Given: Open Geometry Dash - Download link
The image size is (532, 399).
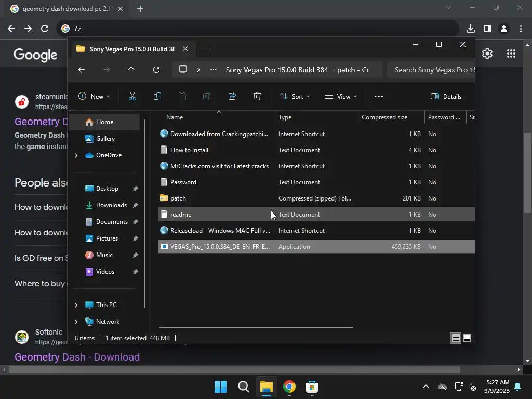Looking at the screenshot, I should tap(77, 357).
